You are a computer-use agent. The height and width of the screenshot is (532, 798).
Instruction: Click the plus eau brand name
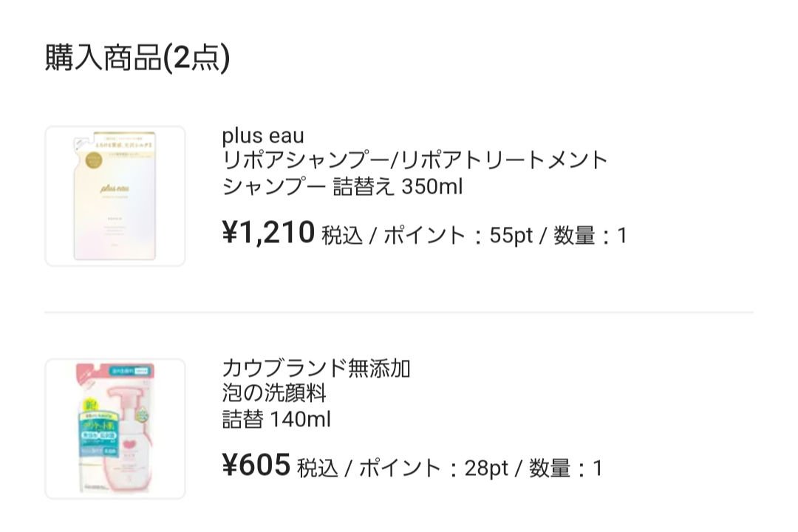coord(262,137)
